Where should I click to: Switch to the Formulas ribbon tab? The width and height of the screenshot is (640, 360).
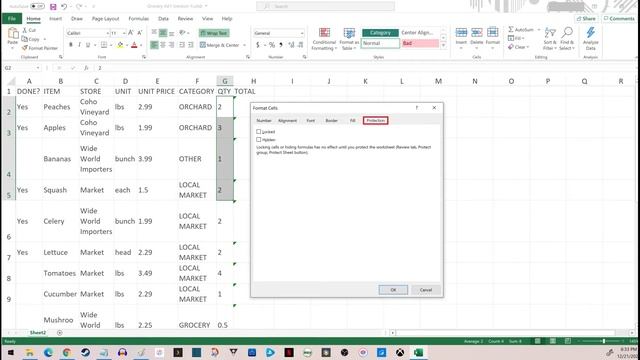[x=138, y=19]
